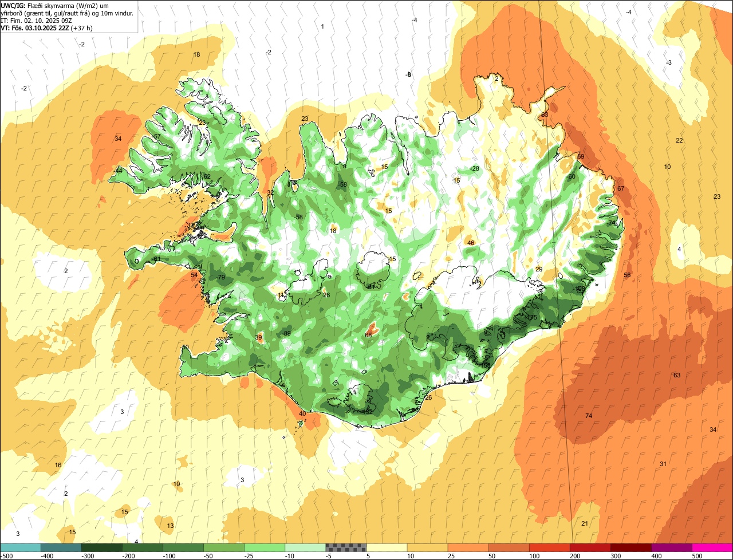Click the legend swatch between -400 and -300
The image size is (733, 560).
tap(61, 547)
